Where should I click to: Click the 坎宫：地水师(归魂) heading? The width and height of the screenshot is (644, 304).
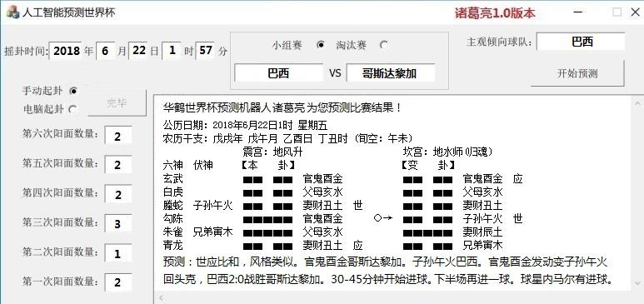(447, 152)
